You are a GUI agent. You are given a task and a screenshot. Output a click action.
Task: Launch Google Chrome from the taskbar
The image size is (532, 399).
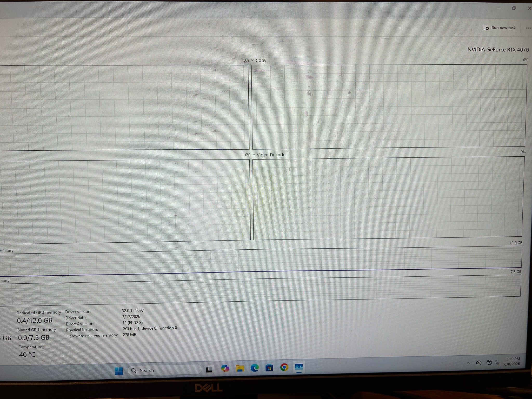click(284, 367)
